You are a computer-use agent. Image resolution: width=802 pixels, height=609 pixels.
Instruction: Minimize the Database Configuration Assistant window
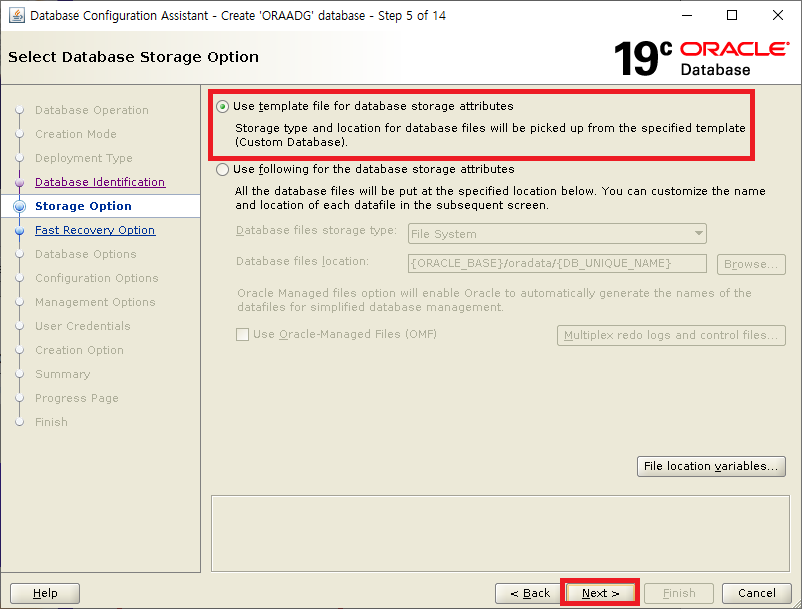[x=687, y=15]
